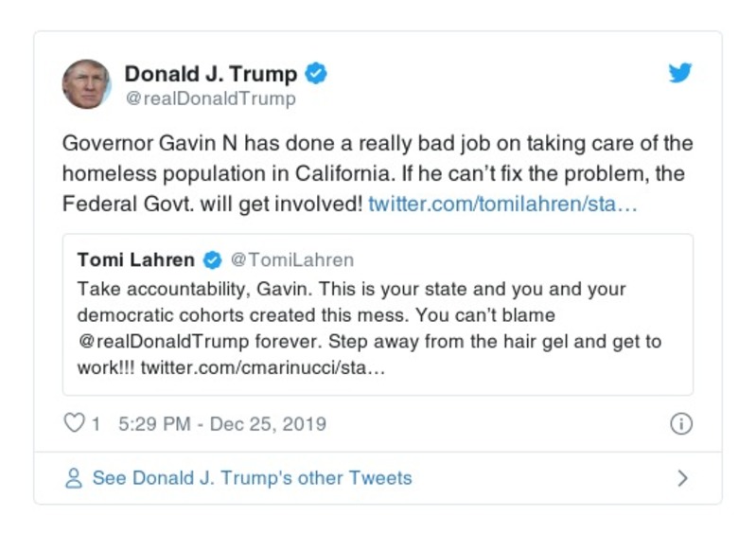
Task: Open the twitter.com/tomilahren/sta… link
Action: [502, 203]
